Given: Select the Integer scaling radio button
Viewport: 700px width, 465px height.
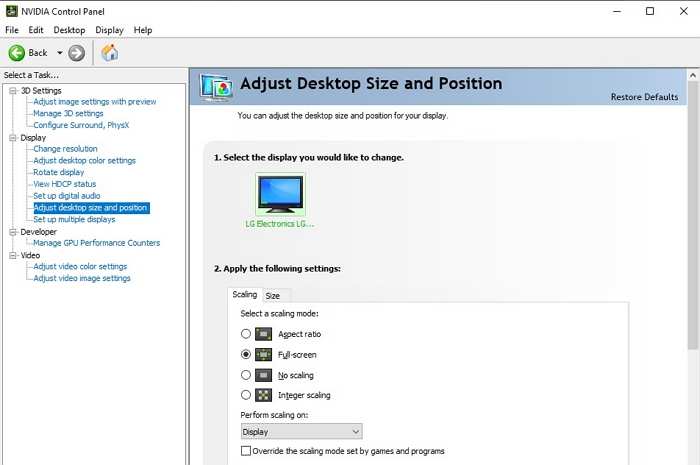Looking at the screenshot, I should click(246, 395).
